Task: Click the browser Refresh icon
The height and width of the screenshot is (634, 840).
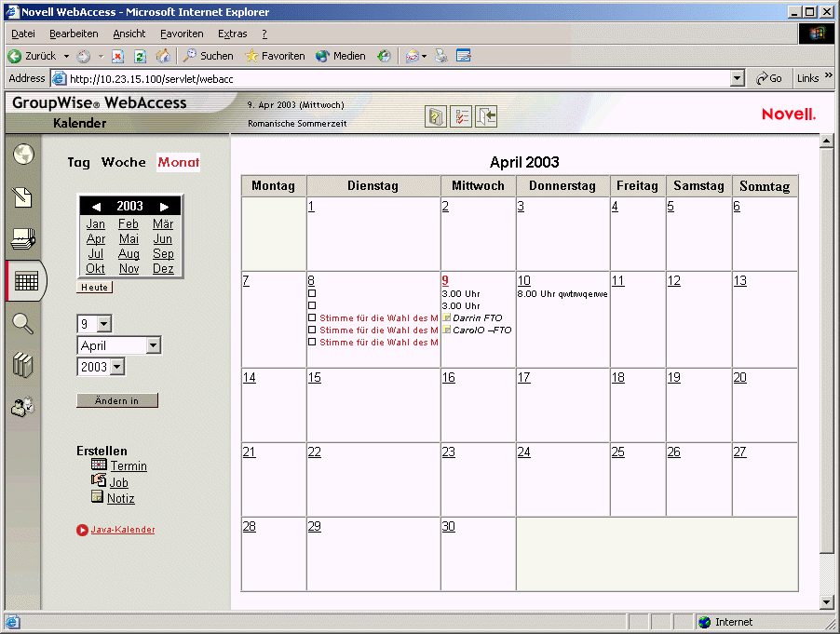Action: click(141, 56)
